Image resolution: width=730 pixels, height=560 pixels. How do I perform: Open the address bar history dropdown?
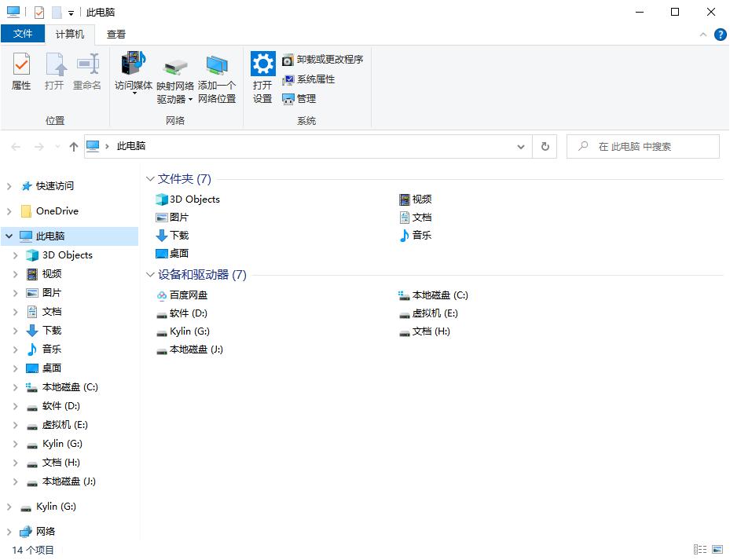[x=520, y=147]
